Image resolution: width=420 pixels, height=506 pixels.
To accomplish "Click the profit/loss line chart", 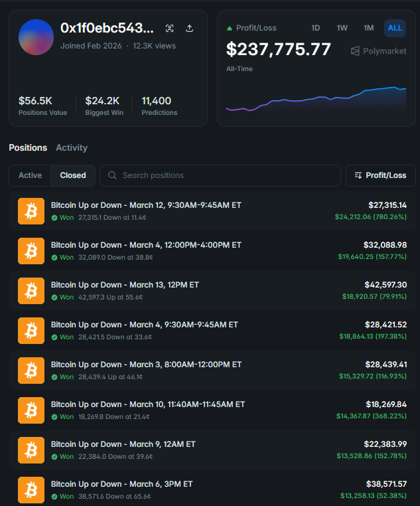I will click(x=316, y=100).
